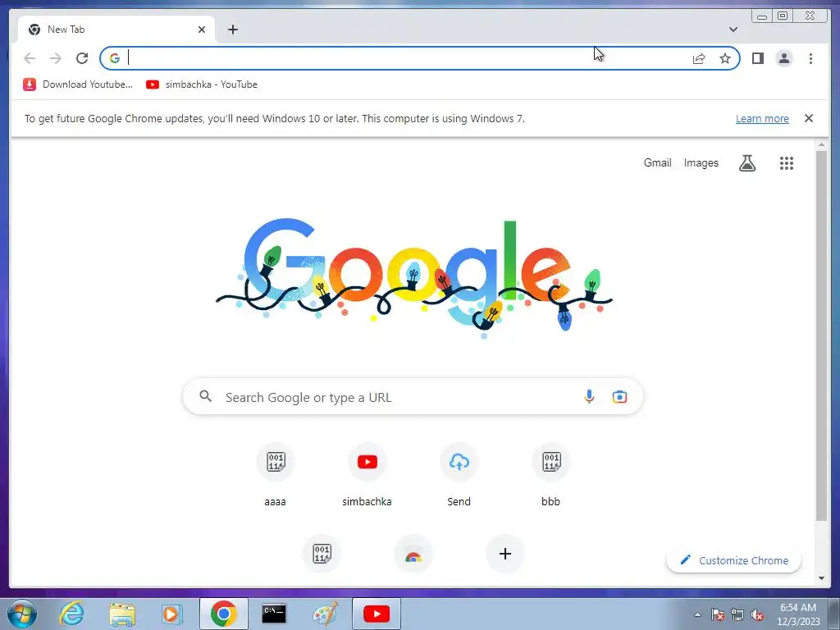
Task: Click the muted volume tray icon
Action: (757, 614)
